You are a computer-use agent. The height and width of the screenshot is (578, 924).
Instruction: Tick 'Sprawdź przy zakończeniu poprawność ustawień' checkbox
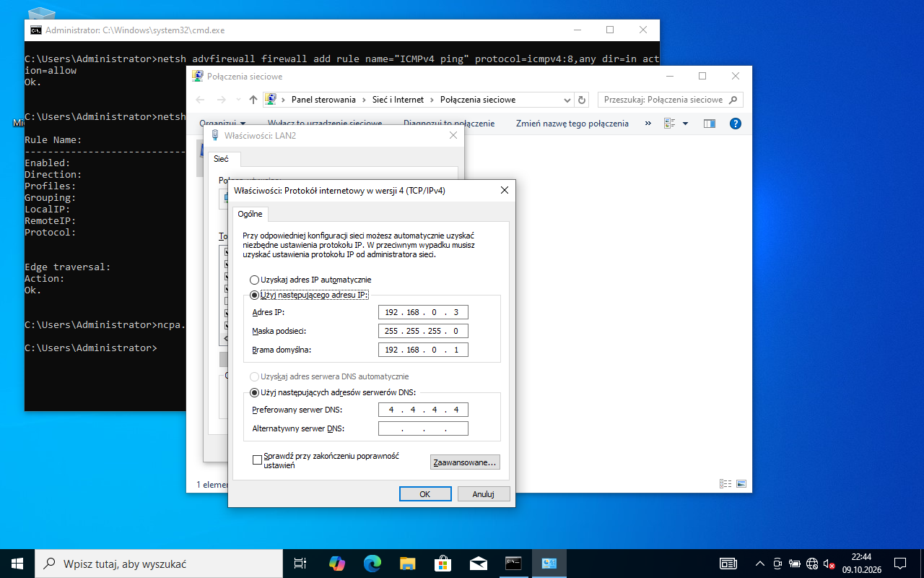257,460
